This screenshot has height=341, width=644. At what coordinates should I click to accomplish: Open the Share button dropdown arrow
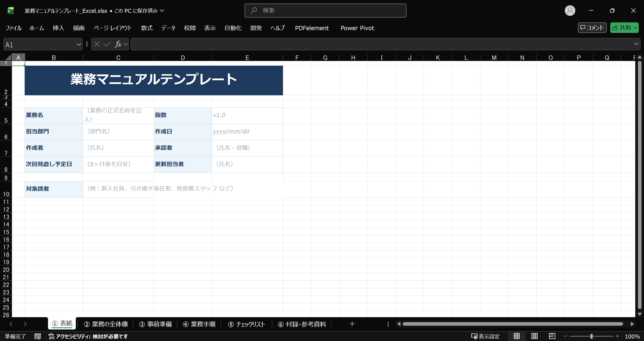pos(635,28)
